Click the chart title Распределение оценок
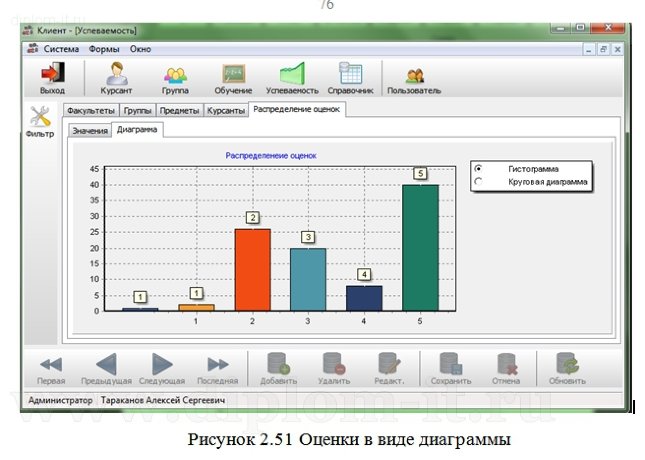Viewport: 645px width, 460px height. coord(271,156)
